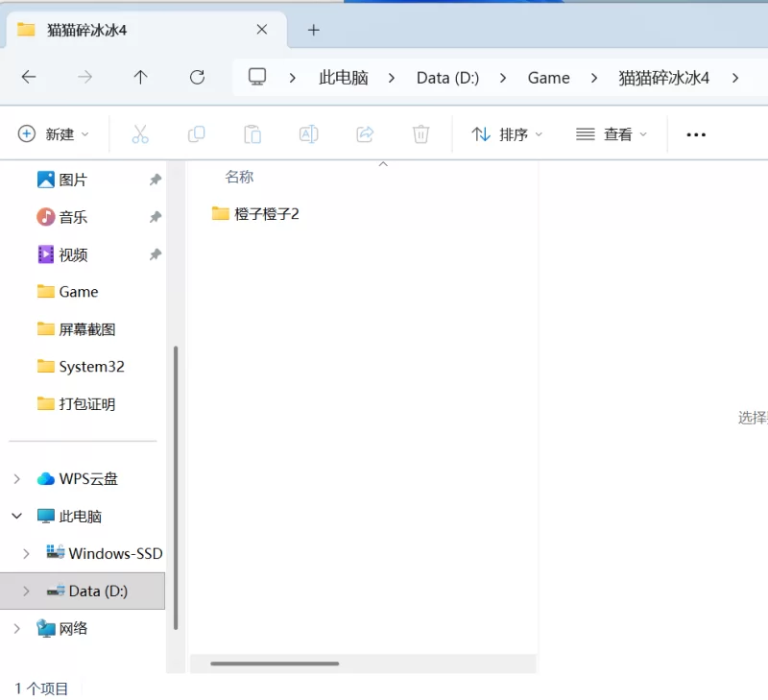This screenshot has width=768, height=700.
Task: Click the Copy icon in toolbar
Action: pyautogui.click(x=197, y=134)
